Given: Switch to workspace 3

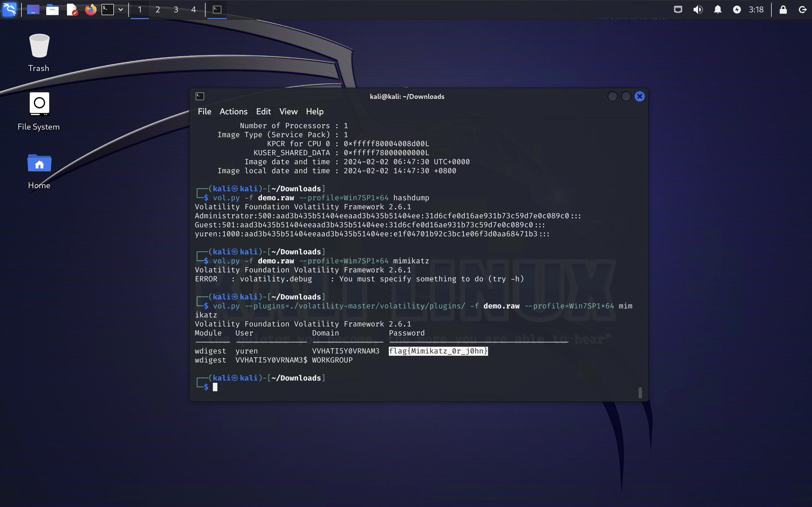Looking at the screenshot, I should point(176,9).
